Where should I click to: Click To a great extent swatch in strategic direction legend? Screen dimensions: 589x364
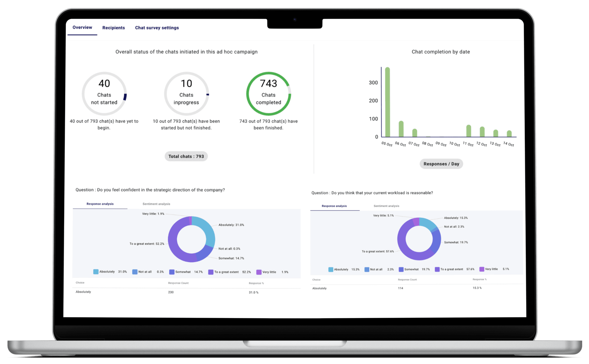tap(211, 272)
